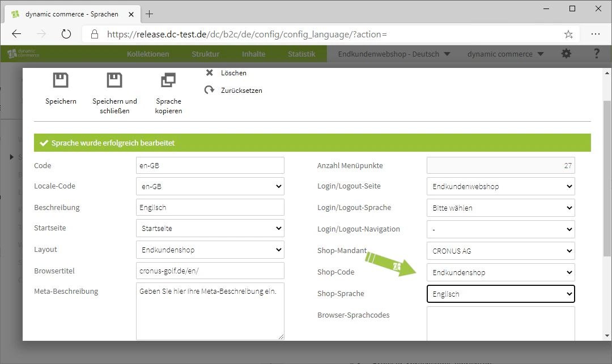Image resolution: width=612 pixels, height=364 pixels.
Task: Click the Zurücksetzen button label
Action: click(241, 91)
